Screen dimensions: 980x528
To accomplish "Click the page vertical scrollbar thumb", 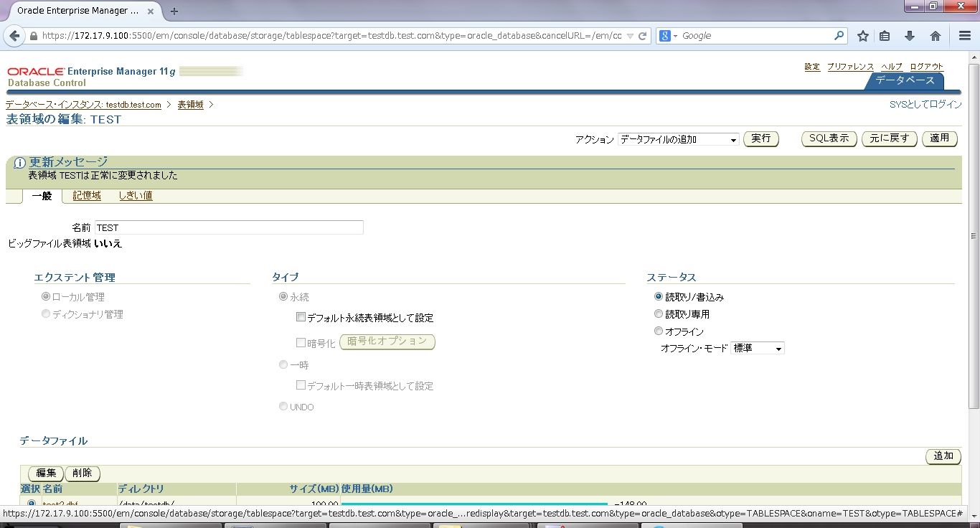I will click(974, 236).
